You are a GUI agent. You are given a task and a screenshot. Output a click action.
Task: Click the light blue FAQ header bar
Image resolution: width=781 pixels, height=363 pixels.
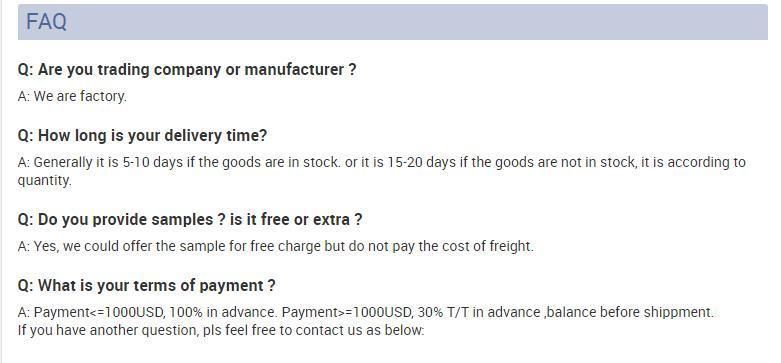pos(392,22)
